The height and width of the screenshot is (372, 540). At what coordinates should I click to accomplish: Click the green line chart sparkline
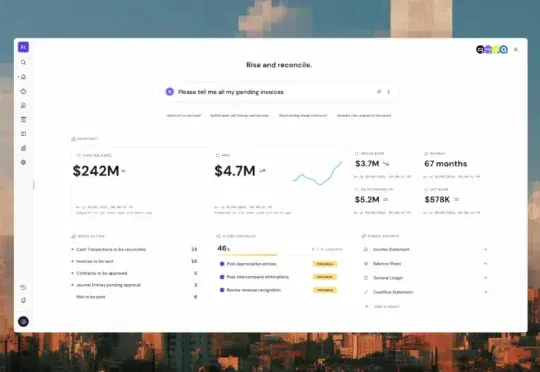click(x=317, y=173)
